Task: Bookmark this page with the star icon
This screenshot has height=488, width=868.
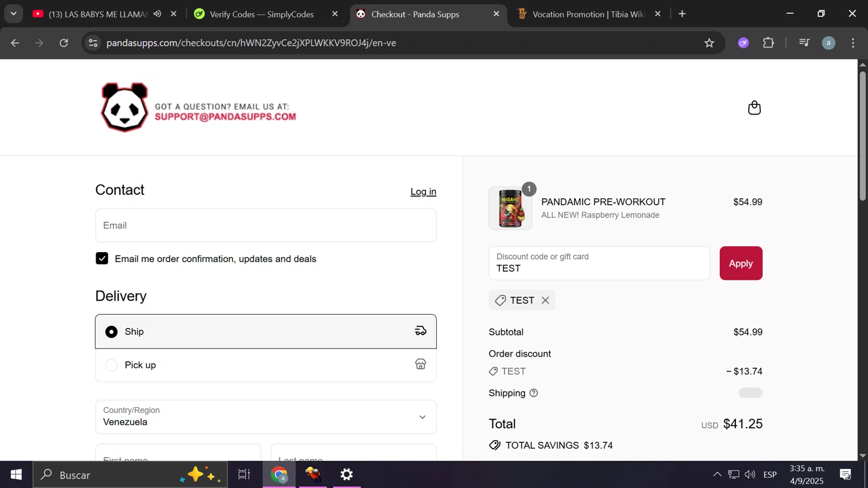Action: coord(709,43)
